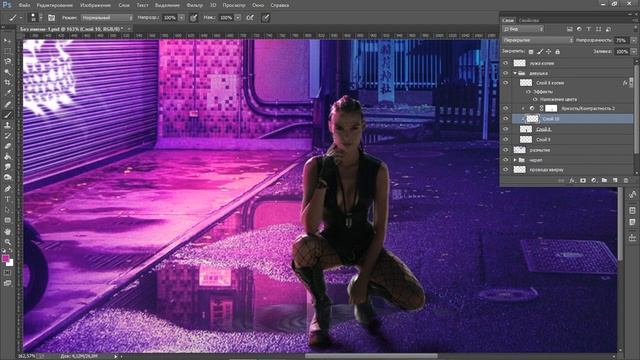Create a new layer
Viewport: 640px width, 360px height.
tap(615, 180)
